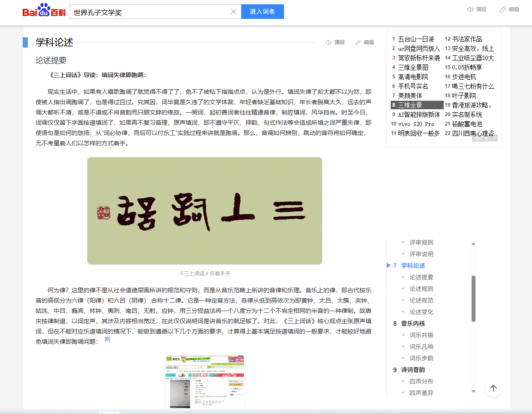Clear the search box with the X icon
Image resolution: width=532 pixels, height=414 pixels.
click(233, 12)
